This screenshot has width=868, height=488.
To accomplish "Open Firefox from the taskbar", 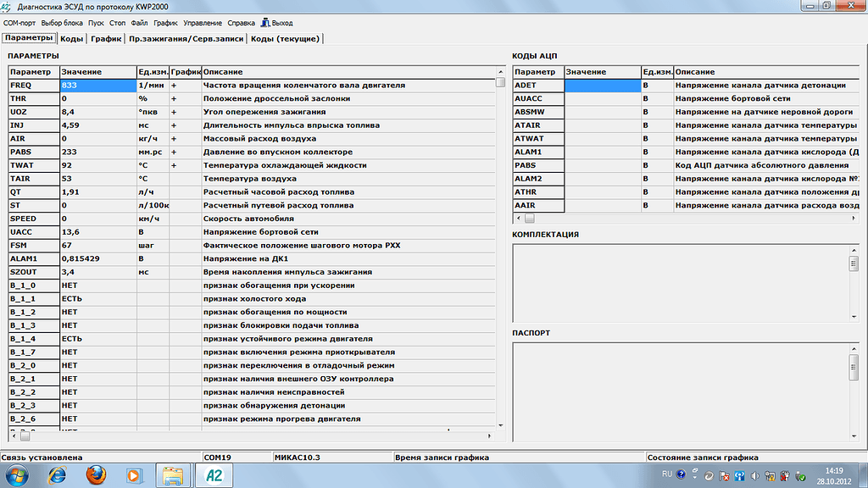I will click(x=96, y=475).
